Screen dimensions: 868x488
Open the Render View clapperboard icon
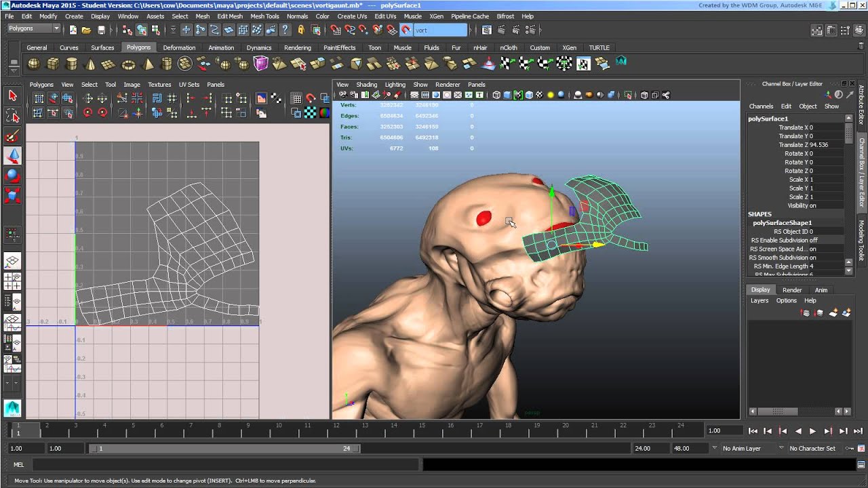pyautogui.click(x=487, y=30)
